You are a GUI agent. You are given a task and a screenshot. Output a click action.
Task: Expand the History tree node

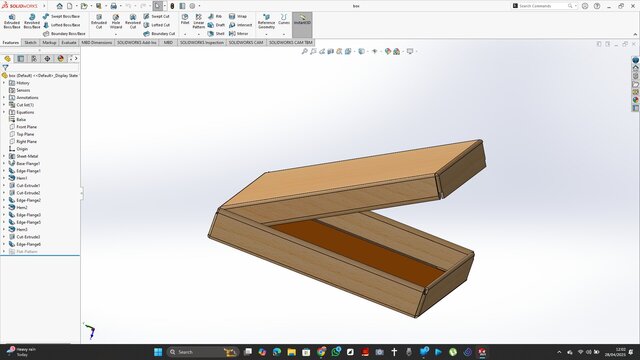[x=4, y=83]
